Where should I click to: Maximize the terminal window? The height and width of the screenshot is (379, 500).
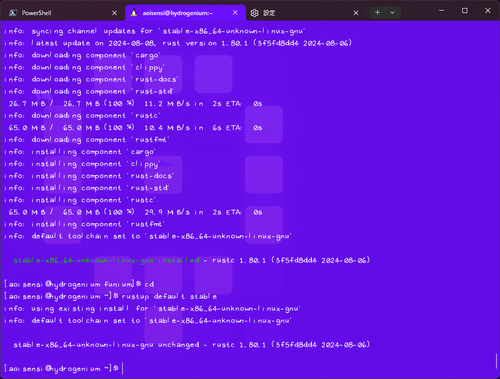tap(465, 11)
